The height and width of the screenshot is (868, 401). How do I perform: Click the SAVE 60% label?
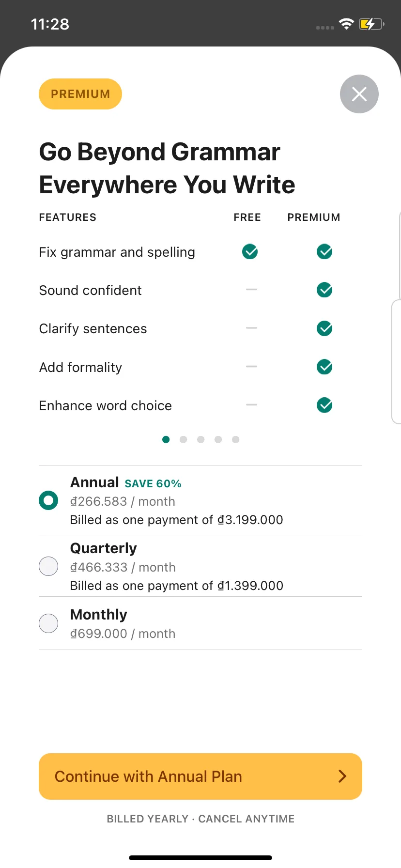point(153,483)
